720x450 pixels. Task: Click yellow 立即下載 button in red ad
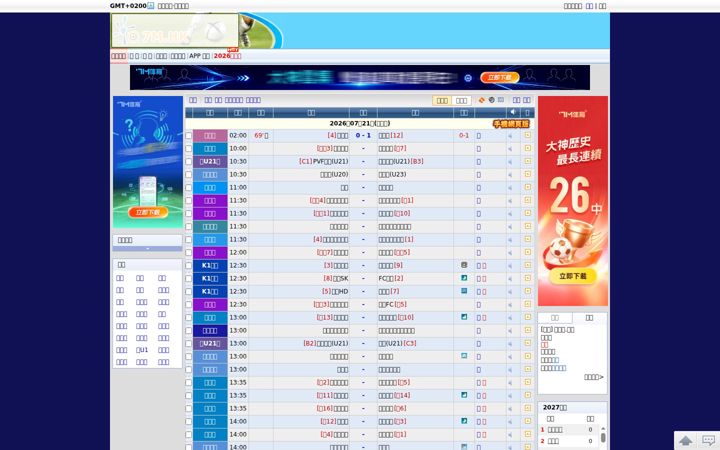click(x=573, y=276)
